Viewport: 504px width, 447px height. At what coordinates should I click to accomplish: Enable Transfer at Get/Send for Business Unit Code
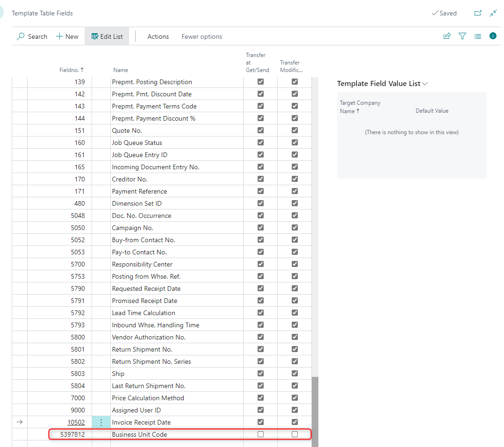pyautogui.click(x=260, y=434)
